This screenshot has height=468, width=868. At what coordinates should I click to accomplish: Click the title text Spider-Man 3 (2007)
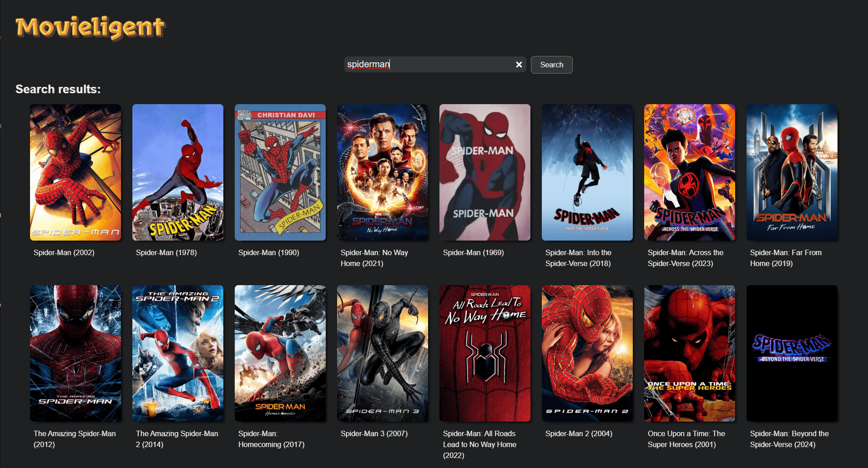(x=374, y=433)
